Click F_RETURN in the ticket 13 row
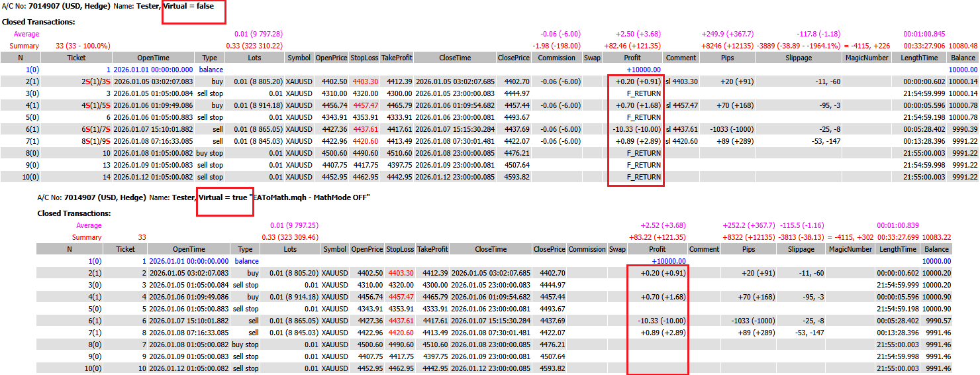Screen dimensions: 980x375 pos(644,165)
